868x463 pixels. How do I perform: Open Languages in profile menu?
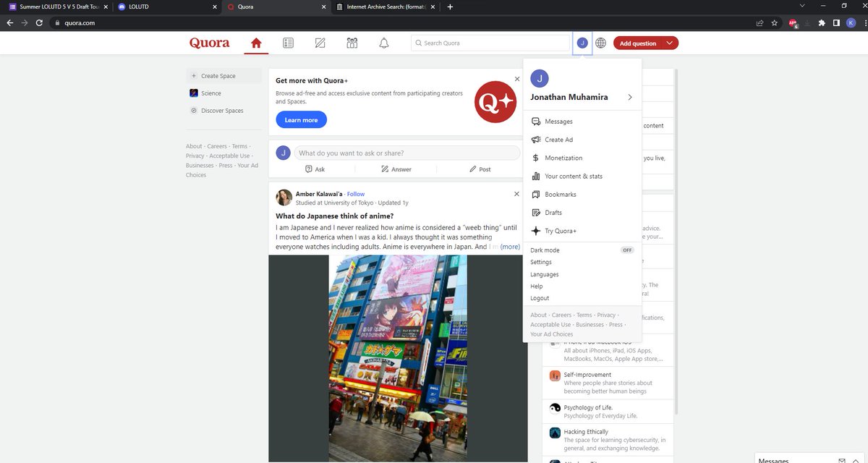click(545, 274)
